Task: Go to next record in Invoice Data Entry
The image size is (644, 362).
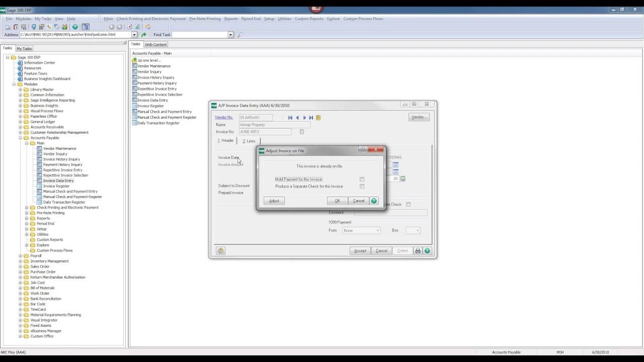Action: (304, 118)
